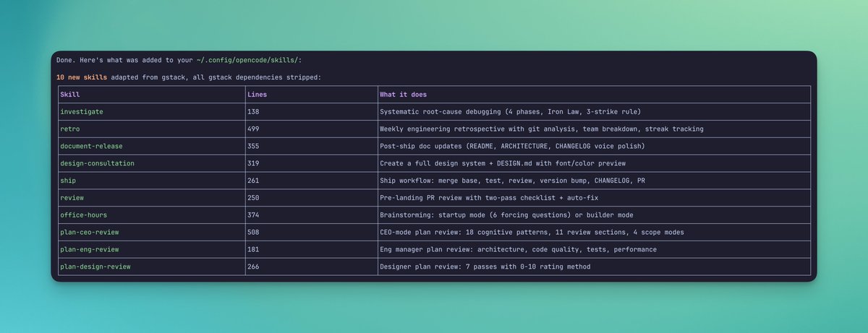Screen dimensions: 868x333
Task: Click the 'plan-eng-review' skill cell
Action: 89,249
